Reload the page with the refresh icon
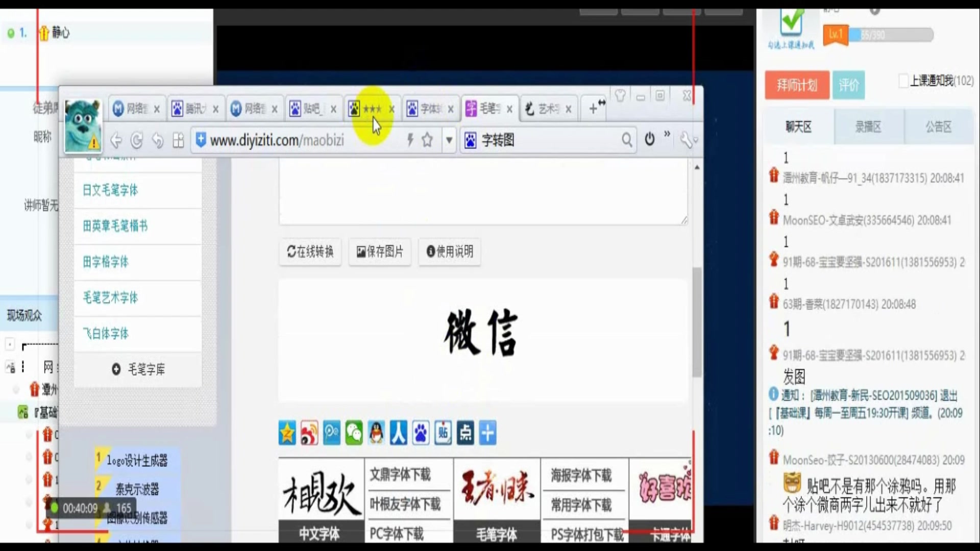Viewport: 980px width, 551px height. pos(137,140)
